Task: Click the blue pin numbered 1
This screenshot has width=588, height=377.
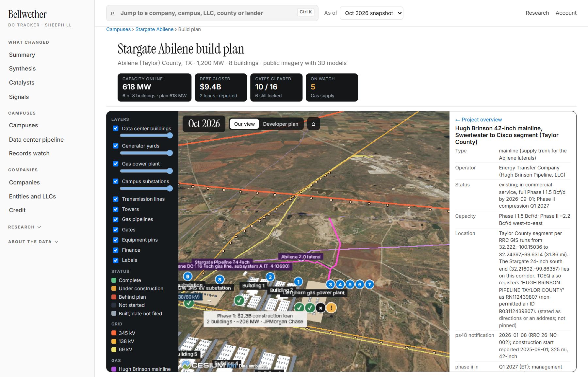Action: [x=298, y=281]
